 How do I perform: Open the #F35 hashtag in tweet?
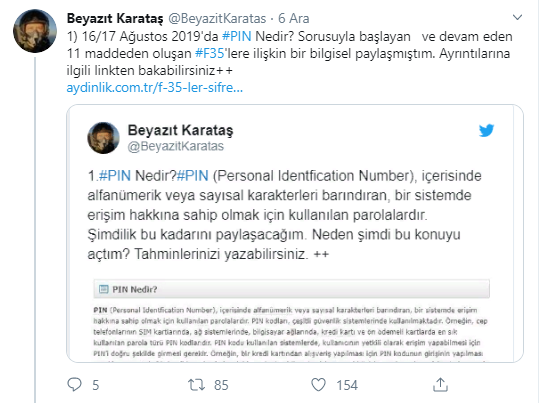(210, 54)
